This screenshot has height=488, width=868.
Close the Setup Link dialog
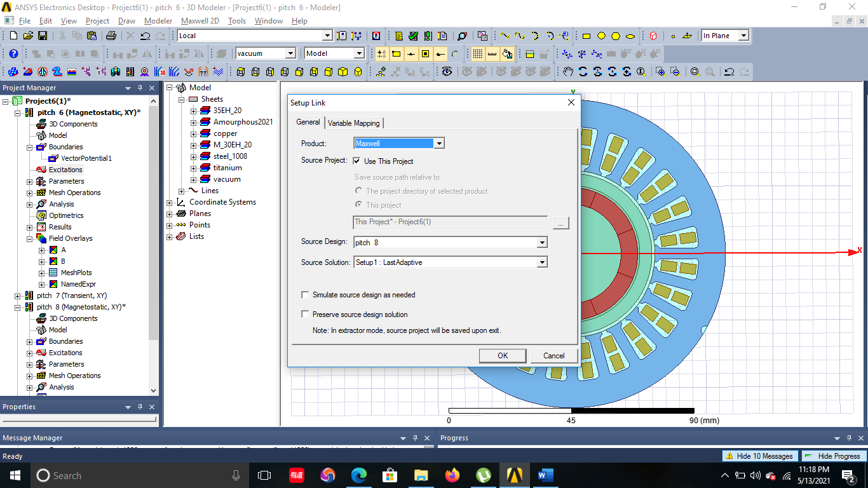click(571, 102)
